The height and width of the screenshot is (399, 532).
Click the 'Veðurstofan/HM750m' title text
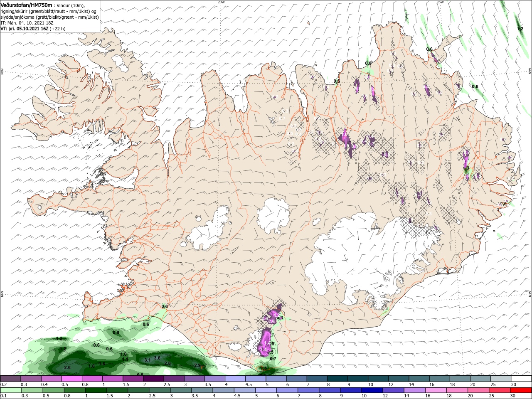click(26, 5)
